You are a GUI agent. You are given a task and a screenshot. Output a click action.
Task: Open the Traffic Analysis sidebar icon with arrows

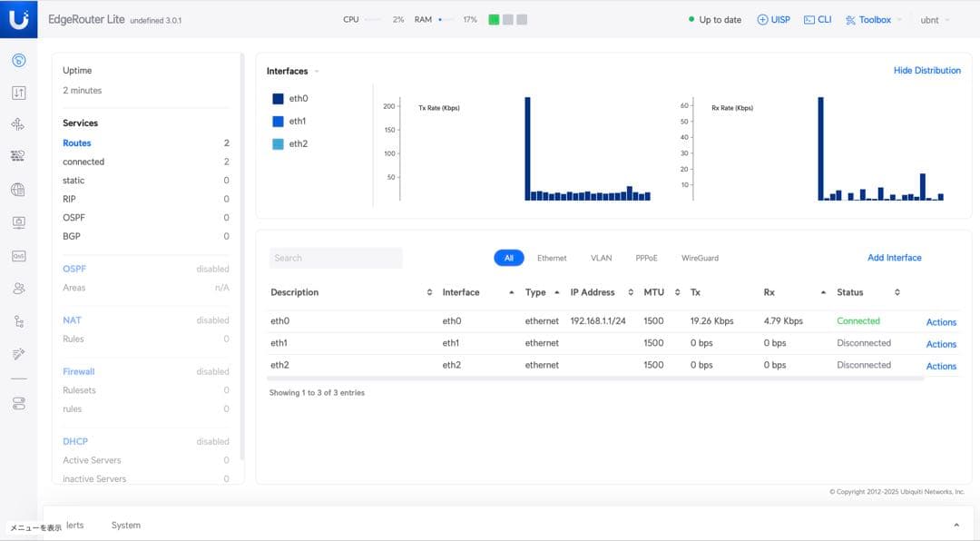tap(18, 93)
